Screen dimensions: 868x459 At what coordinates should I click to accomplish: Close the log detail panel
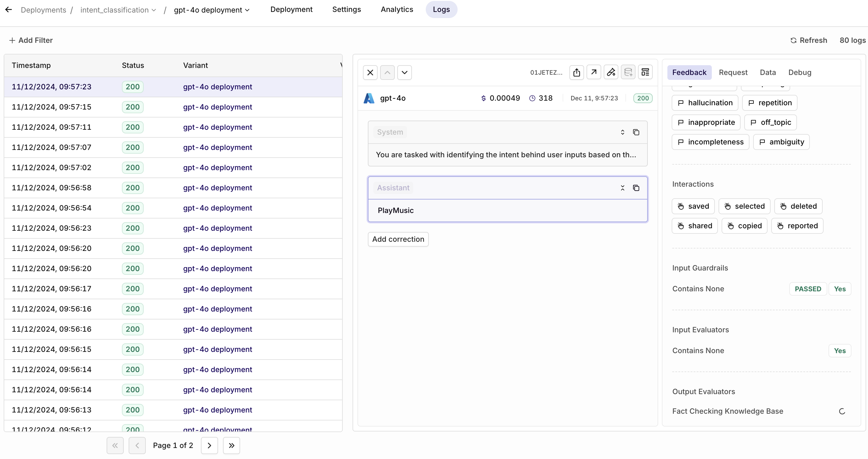(370, 73)
